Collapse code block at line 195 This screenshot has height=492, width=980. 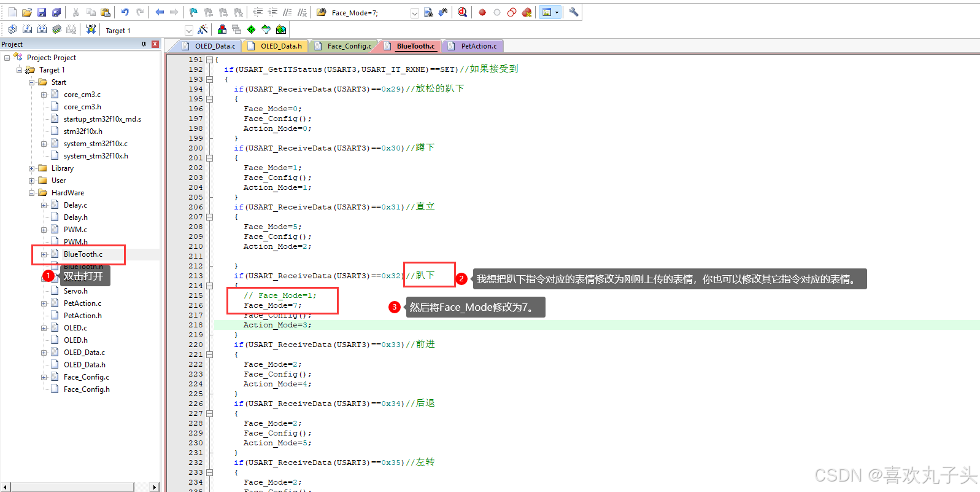[x=209, y=99]
